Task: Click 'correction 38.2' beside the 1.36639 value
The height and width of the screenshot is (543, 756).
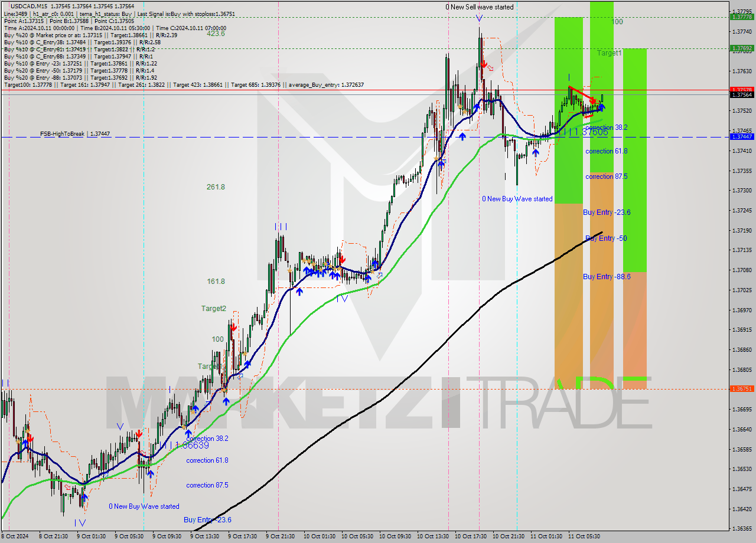Action: point(207,439)
